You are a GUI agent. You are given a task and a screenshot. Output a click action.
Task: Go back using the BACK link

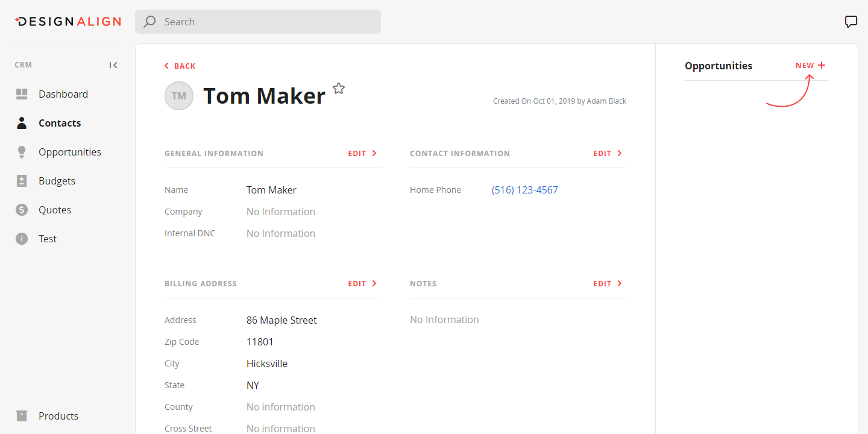(180, 66)
